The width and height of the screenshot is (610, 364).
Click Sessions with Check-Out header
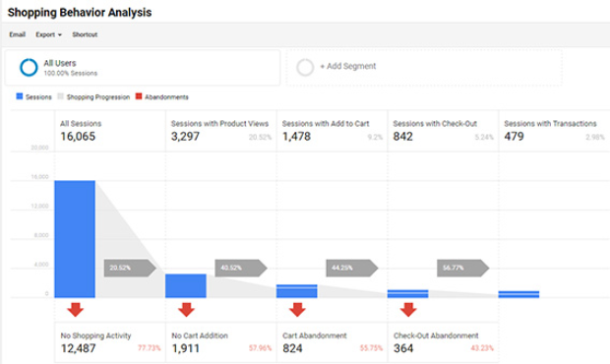click(x=435, y=124)
